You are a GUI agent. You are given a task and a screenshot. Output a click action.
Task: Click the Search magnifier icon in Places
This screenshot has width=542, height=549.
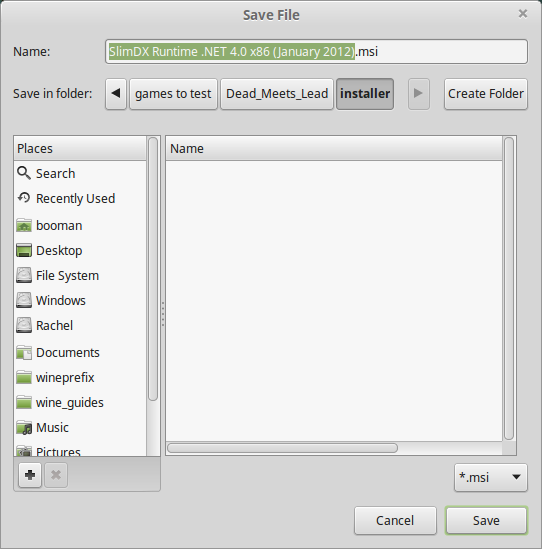[x=24, y=173]
